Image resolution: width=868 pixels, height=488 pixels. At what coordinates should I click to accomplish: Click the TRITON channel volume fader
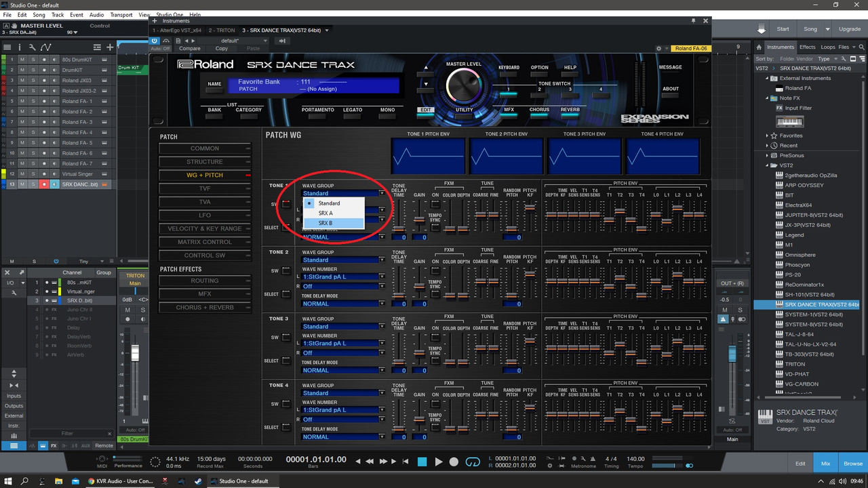pyautogui.click(x=135, y=353)
